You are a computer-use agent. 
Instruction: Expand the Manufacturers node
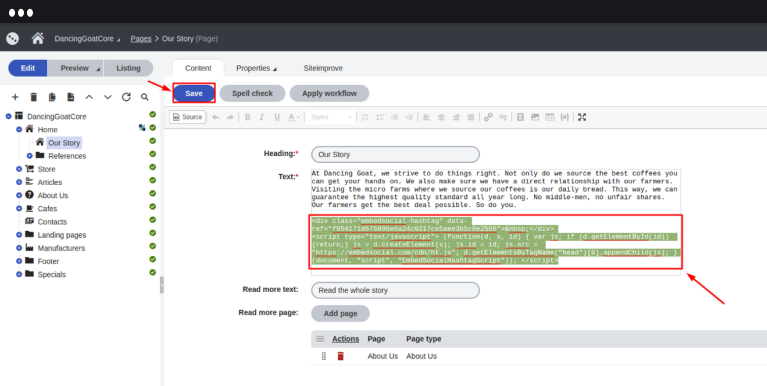(19, 249)
